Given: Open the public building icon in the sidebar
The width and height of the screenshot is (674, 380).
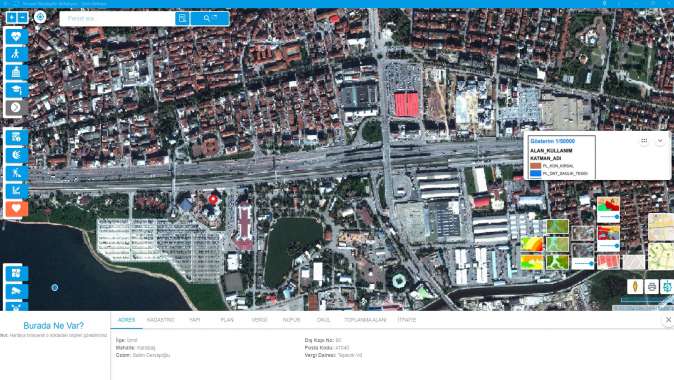Looking at the screenshot, I should pos(16,72).
